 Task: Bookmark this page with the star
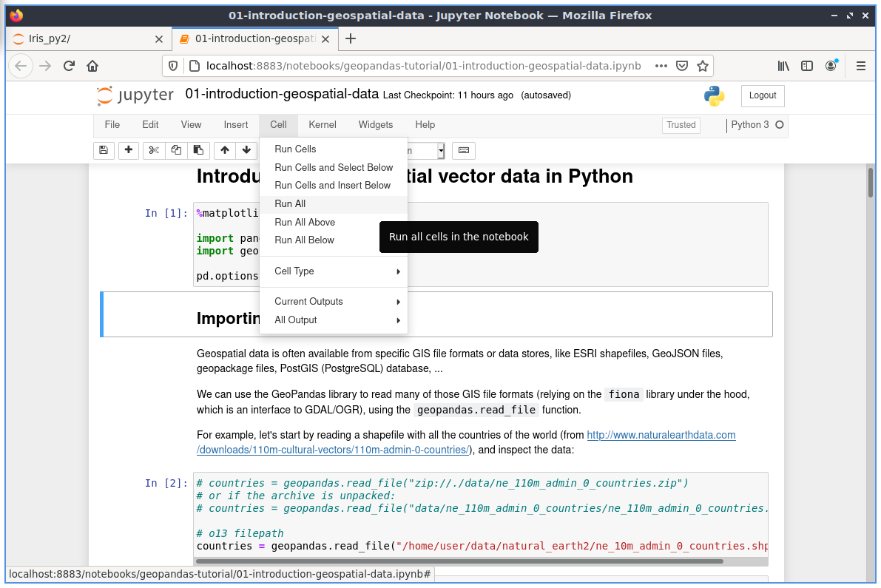pos(703,67)
